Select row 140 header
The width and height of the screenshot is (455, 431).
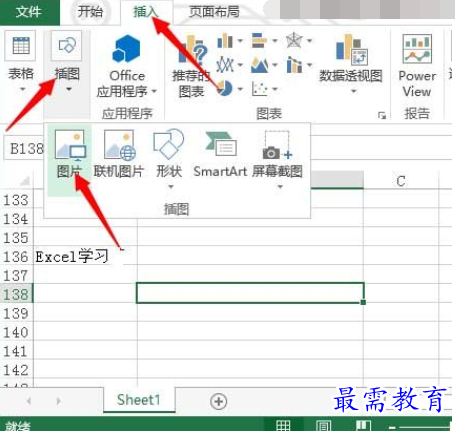16,332
